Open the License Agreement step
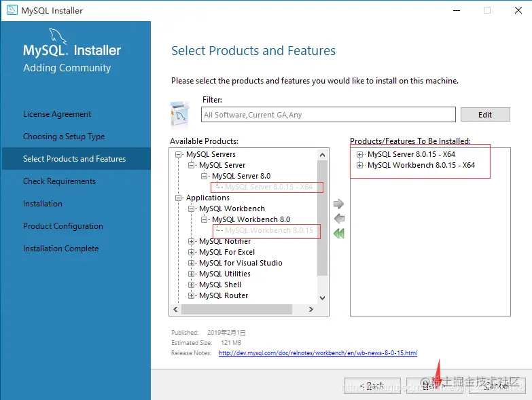Screen dimensions: 532x400 pyautogui.click(x=57, y=114)
